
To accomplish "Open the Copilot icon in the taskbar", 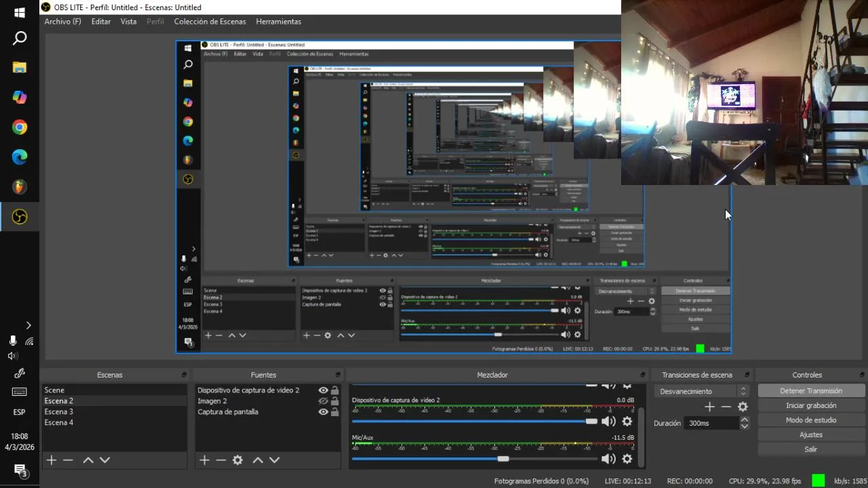I will [20, 97].
